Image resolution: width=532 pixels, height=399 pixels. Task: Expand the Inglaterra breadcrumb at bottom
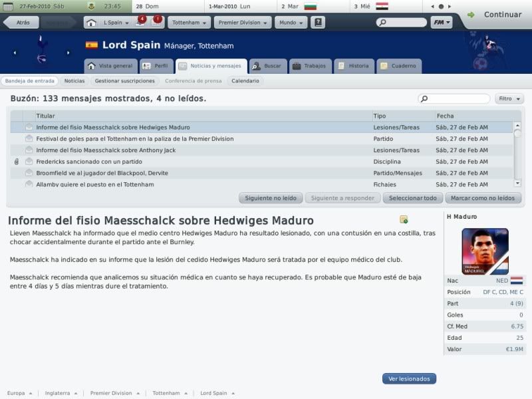pyautogui.click(x=61, y=393)
